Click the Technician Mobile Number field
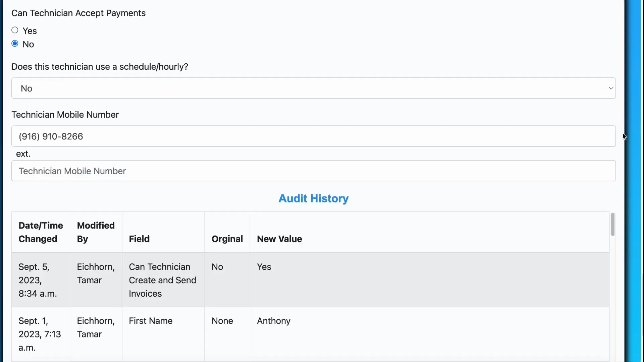 (x=313, y=136)
